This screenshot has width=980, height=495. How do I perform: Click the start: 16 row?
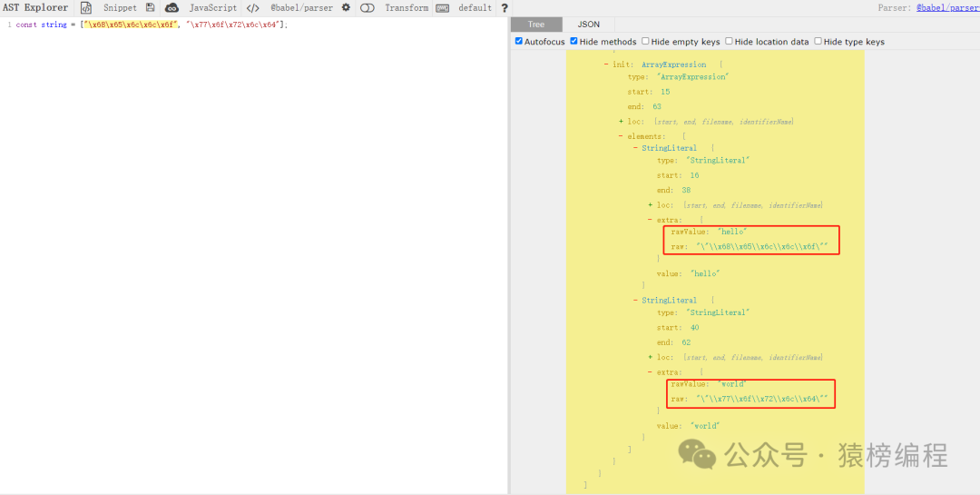click(x=678, y=176)
